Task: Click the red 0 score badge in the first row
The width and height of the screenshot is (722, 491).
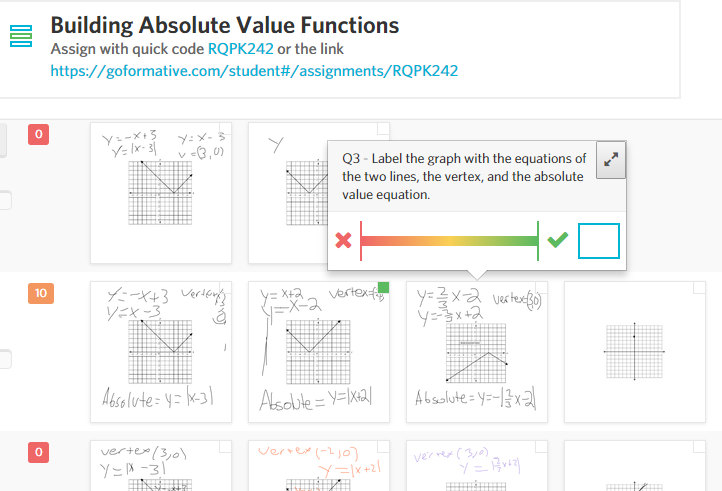Action: tap(39, 134)
